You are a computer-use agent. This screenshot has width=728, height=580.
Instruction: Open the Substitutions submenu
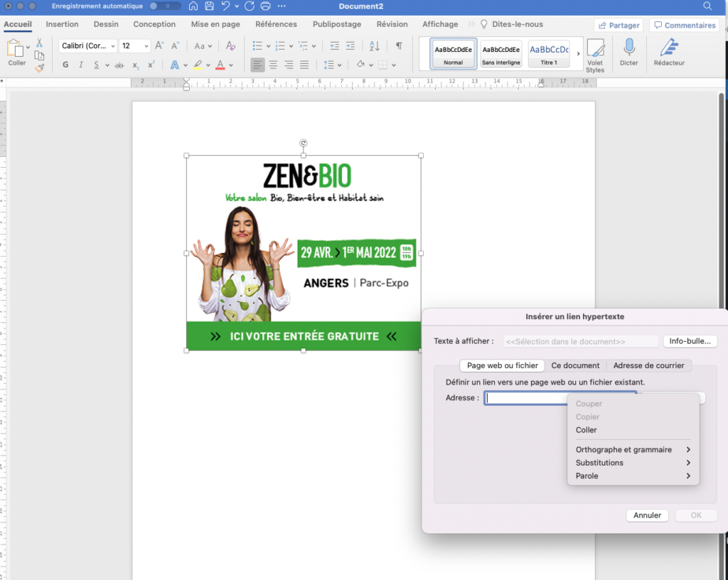click(x=633, y=463)
